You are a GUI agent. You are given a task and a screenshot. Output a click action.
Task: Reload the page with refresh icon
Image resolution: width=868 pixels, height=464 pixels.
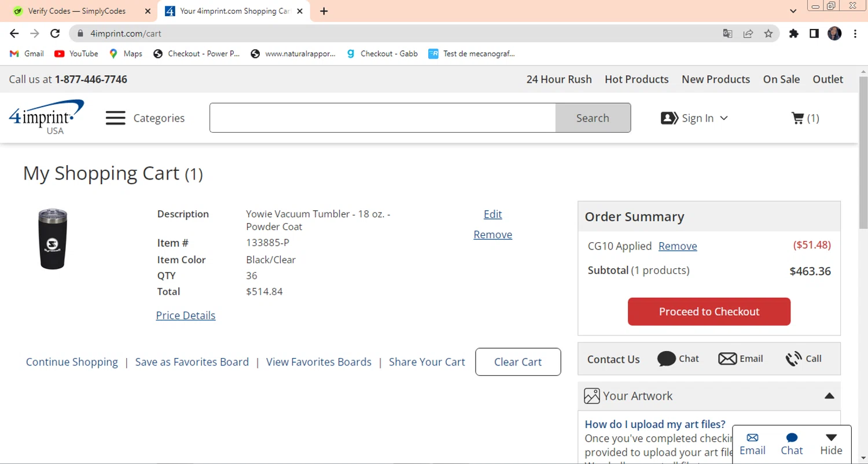pos(55,34)
